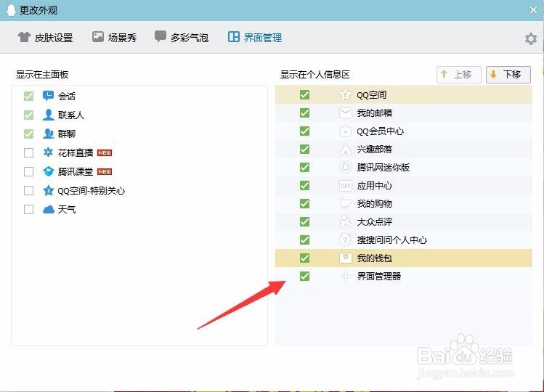Click the 下移 move down button

point(508,75)
